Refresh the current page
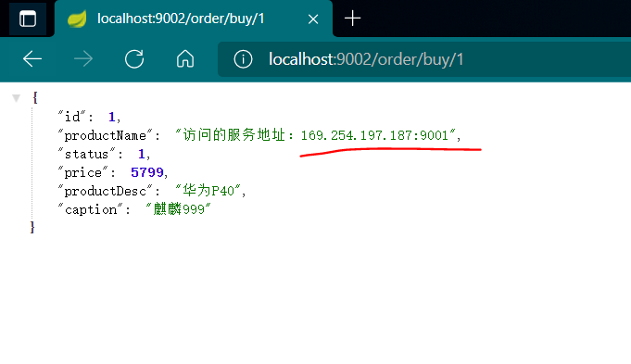Viewport: 631px width, 364px height. pyautogui.click(x=134, y=59)
